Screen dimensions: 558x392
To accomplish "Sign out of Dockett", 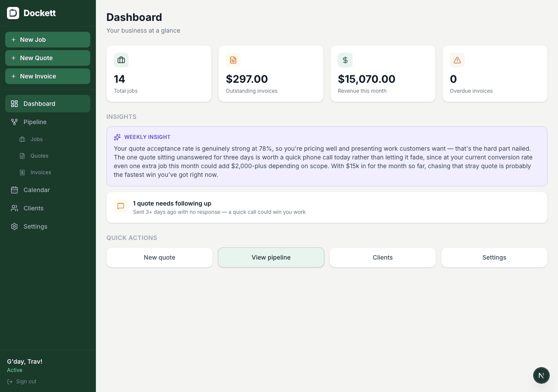I will 21,382.
